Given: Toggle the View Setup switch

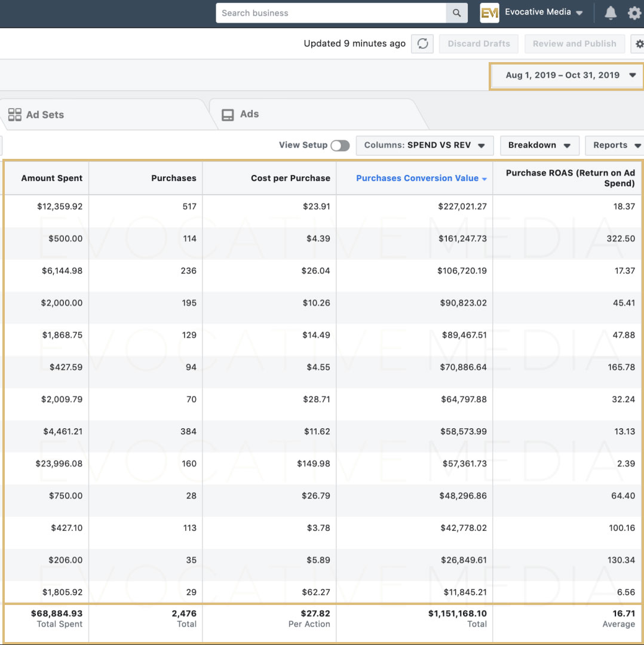Looking at the screenshot, I should coord(340,146).
